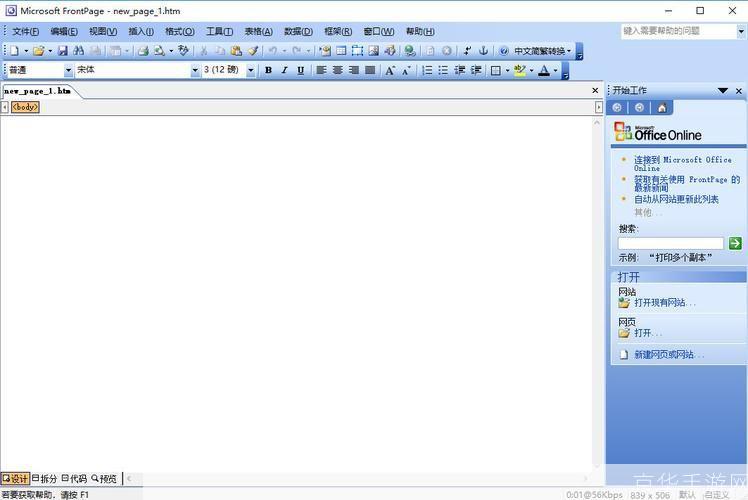The image size is (748, 500).
Task: Click the bulleted list icon
Action: (x=443, y=70)
